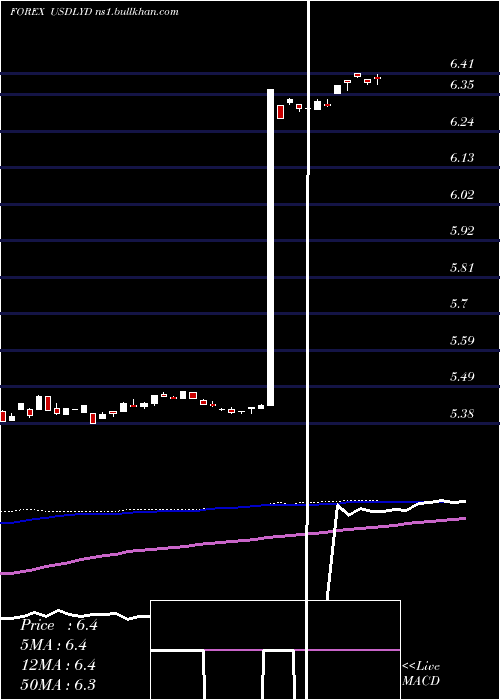Viewport: 500px width, 700px height.
Task: Click the 50MA : 6.3 readout
Action: (58, 685)
